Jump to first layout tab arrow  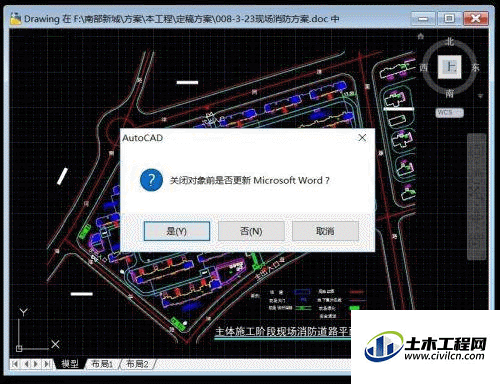click(15, 364)
